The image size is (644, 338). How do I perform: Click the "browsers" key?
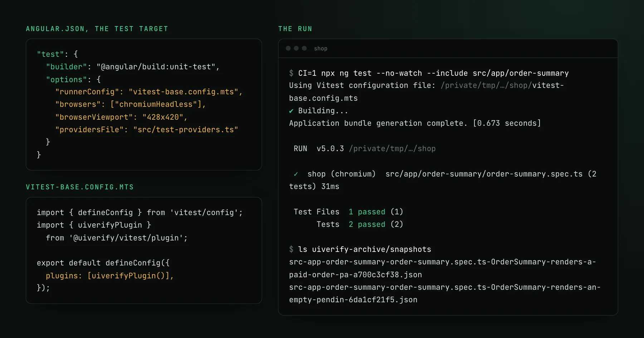(78, 104)
